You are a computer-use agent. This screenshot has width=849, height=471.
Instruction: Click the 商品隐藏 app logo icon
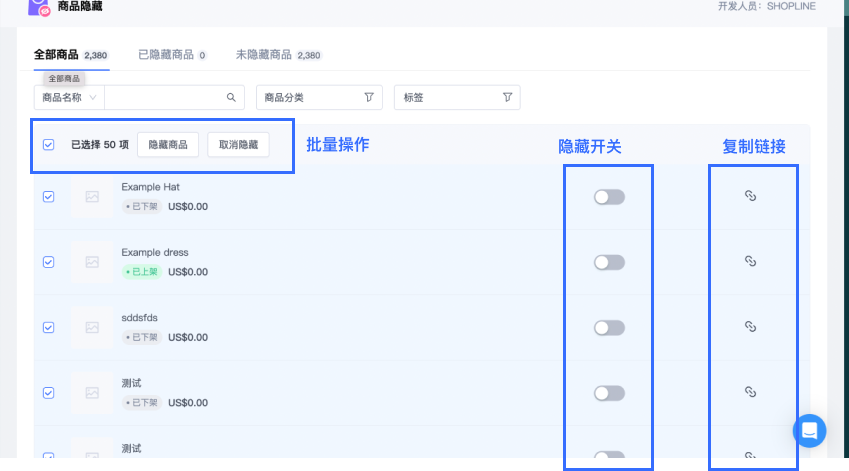coord(38,7)
